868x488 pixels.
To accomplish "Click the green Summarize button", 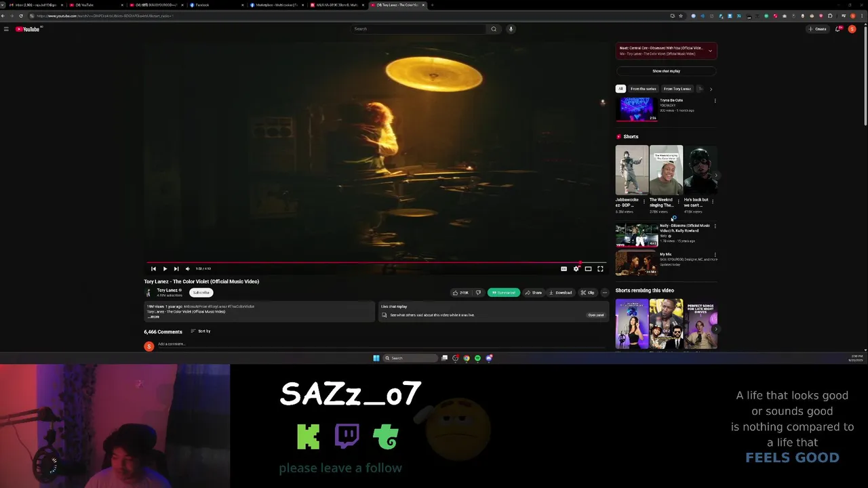I will tap(503, 293).
